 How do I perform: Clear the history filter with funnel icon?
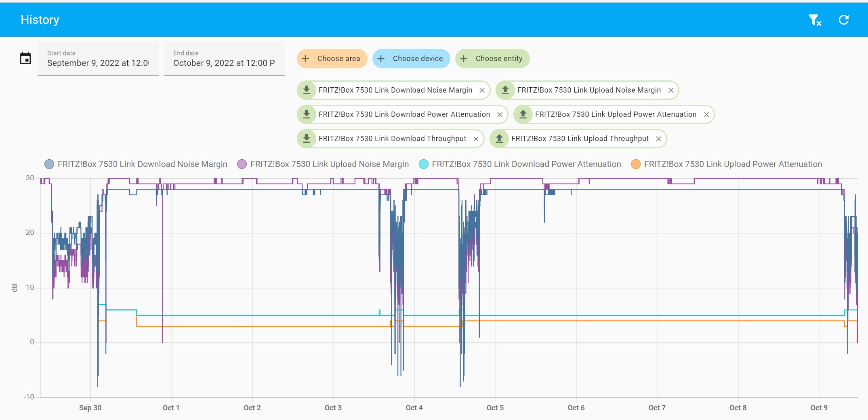point(815,20)
